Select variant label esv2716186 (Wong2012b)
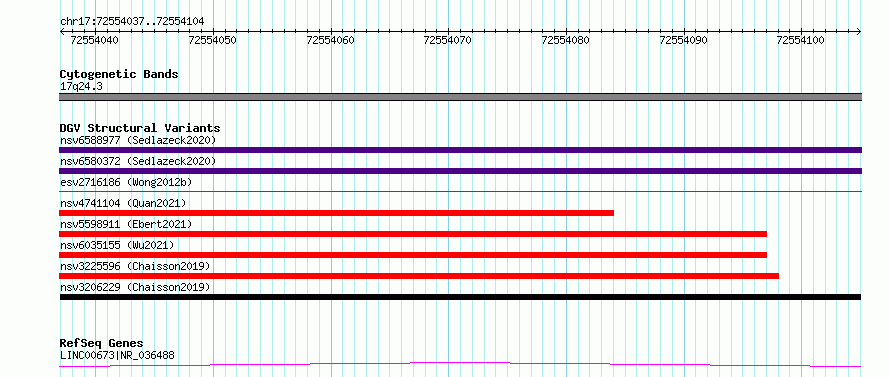 point(126,182)
